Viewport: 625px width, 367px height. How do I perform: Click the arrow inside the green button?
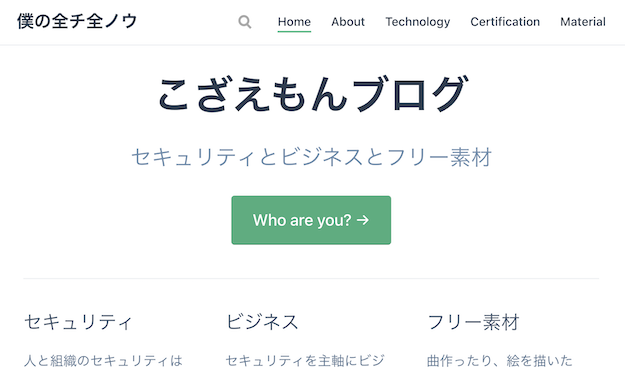tap(363, 220)
